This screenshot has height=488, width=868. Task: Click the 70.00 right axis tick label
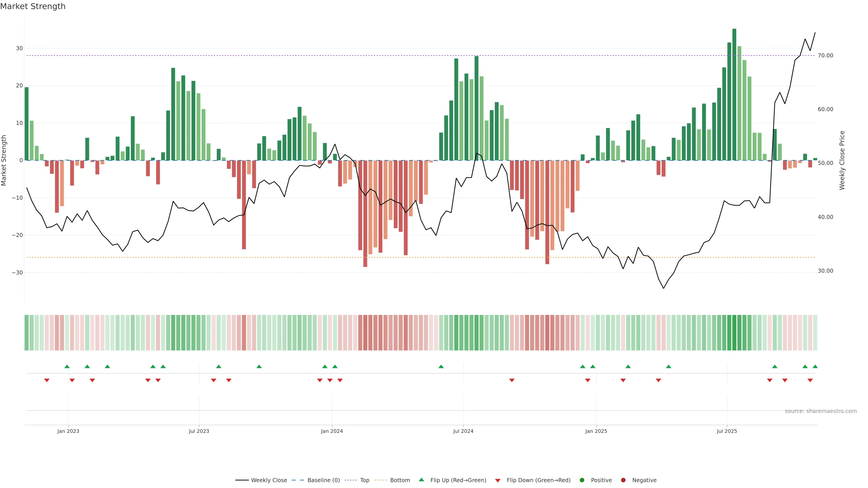point(825,56)
